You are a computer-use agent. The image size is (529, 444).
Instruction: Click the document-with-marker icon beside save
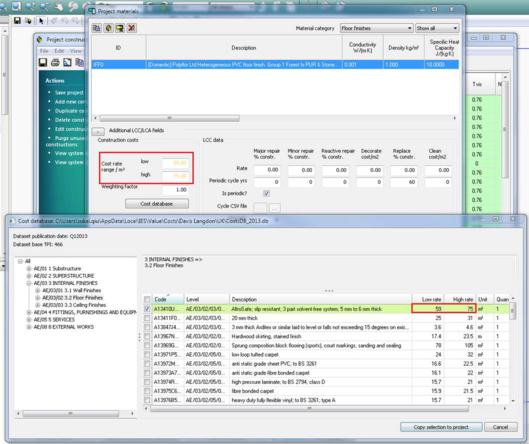[28, 21]
